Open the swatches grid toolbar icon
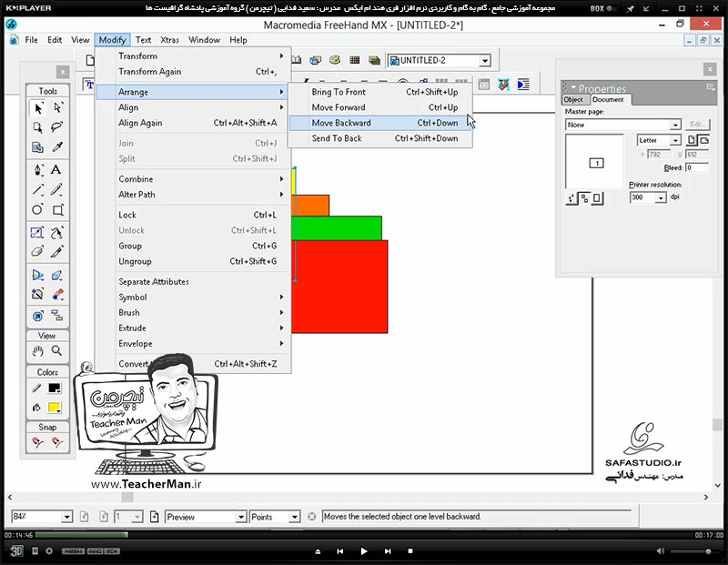The height and width of the screenshot is (565, 728). point(355,60)
